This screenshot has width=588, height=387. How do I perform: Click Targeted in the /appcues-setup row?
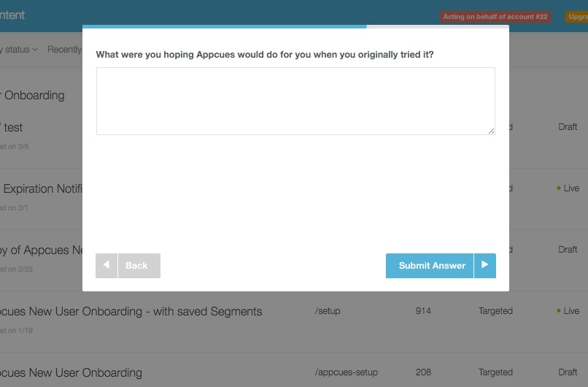495,372
